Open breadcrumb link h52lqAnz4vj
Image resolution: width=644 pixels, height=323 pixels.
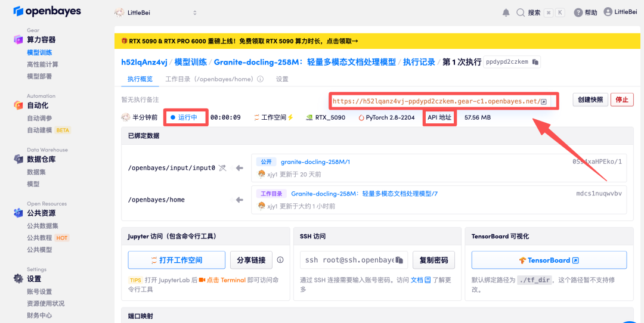[144, 63]
